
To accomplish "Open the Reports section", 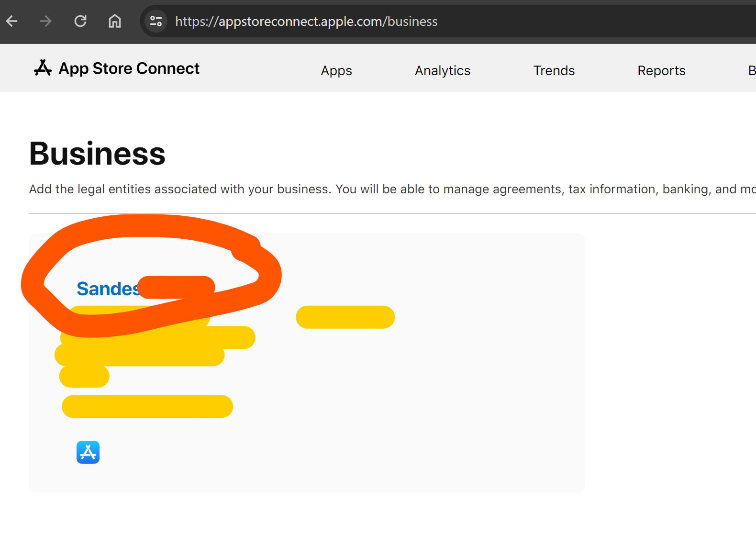I will point(661,71).
